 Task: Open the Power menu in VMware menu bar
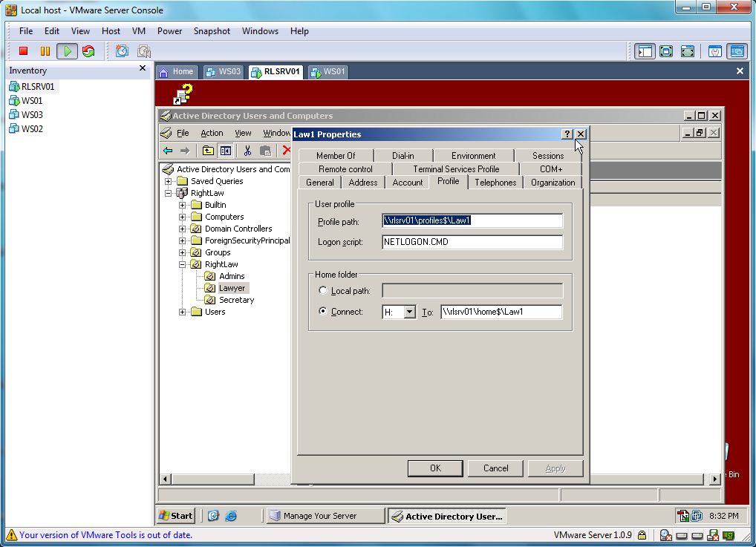coord(170,31)
